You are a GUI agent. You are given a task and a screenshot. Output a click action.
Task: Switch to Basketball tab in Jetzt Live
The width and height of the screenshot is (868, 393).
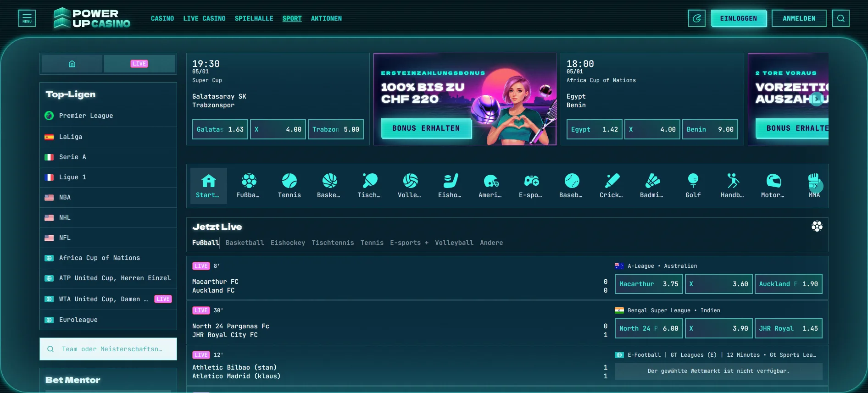(x=245, y=243)
